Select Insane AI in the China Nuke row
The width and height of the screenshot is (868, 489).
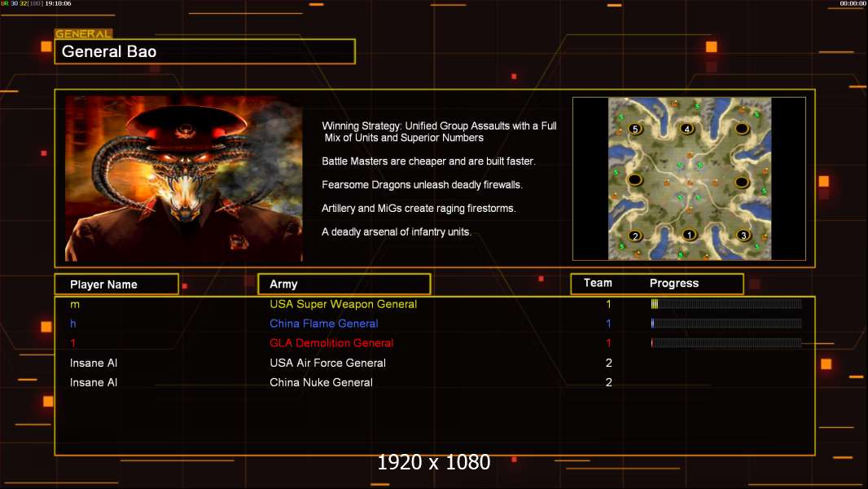point(94,382)
